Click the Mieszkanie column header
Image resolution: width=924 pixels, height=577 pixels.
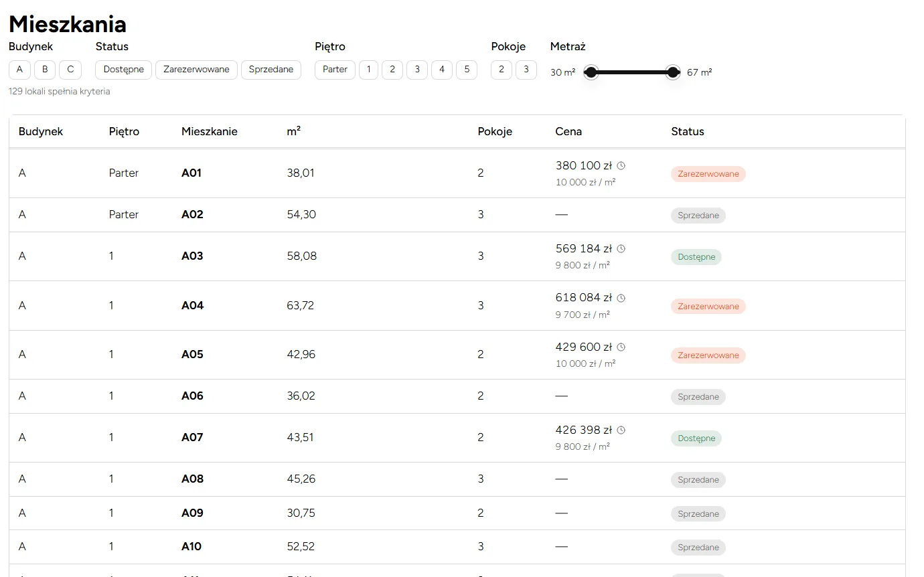[210, 132]
